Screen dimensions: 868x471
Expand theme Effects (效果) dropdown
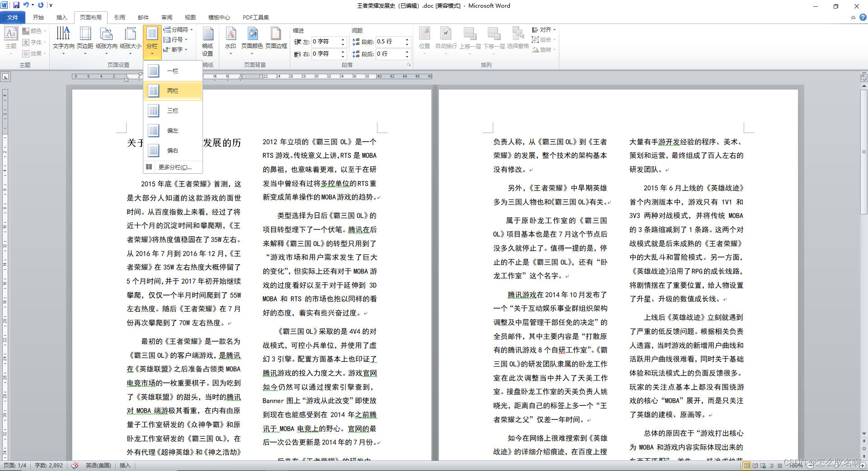(34, 53)
